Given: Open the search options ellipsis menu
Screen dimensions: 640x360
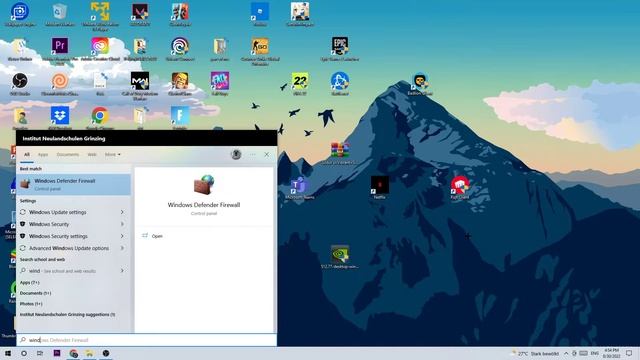Looking at the screenshot, I should 253,155.
